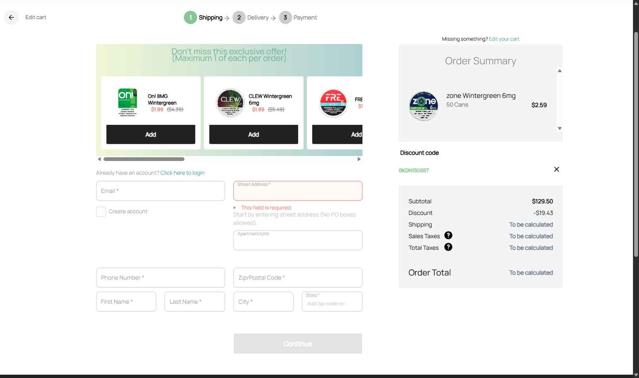Open the Edit cart link
639x378 pixels.
click(35, 17)
